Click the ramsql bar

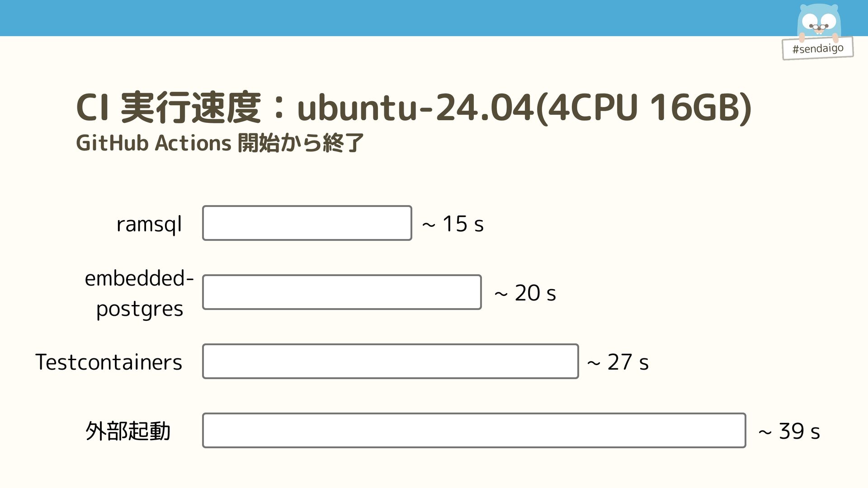pos(307,223)
